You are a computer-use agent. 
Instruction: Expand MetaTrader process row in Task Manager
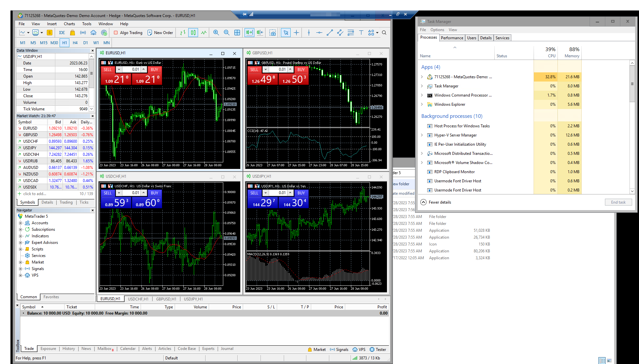pos(422,77)
